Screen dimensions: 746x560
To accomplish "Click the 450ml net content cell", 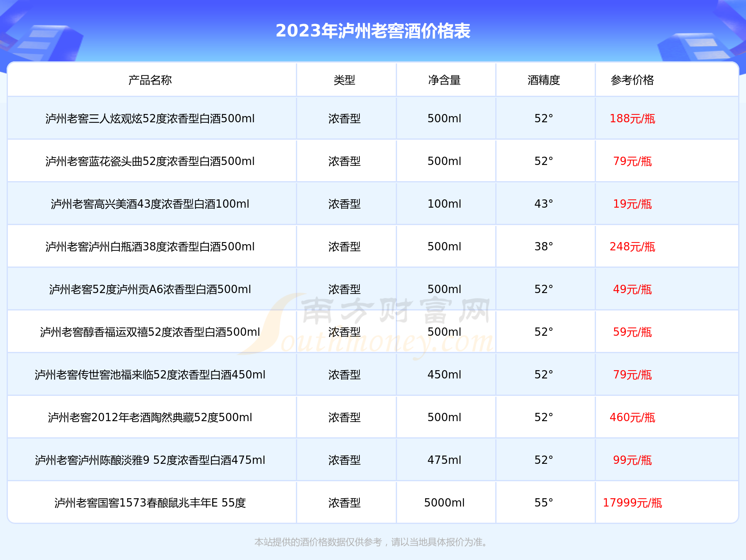I will 444,375.
